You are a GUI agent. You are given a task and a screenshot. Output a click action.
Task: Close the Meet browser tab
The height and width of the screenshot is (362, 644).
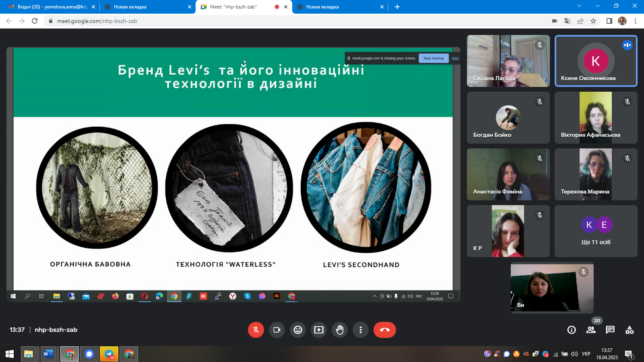(x=286, y=7)
